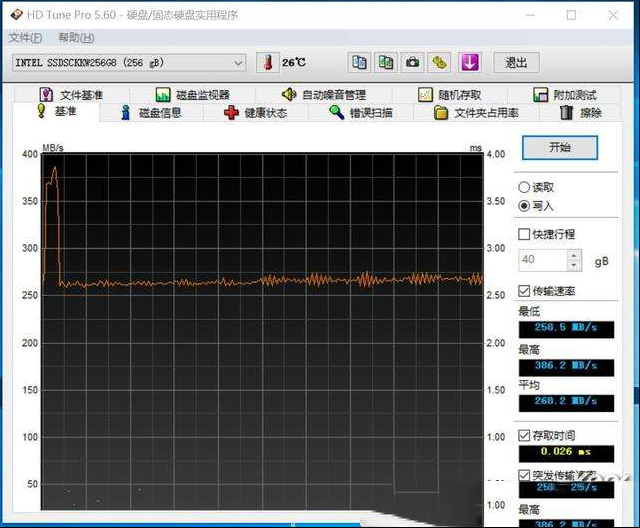The width and height of the screenshot is (640, 528).
Task: Enable the 快捷行程 checkbox
Action: pos(524,234)
